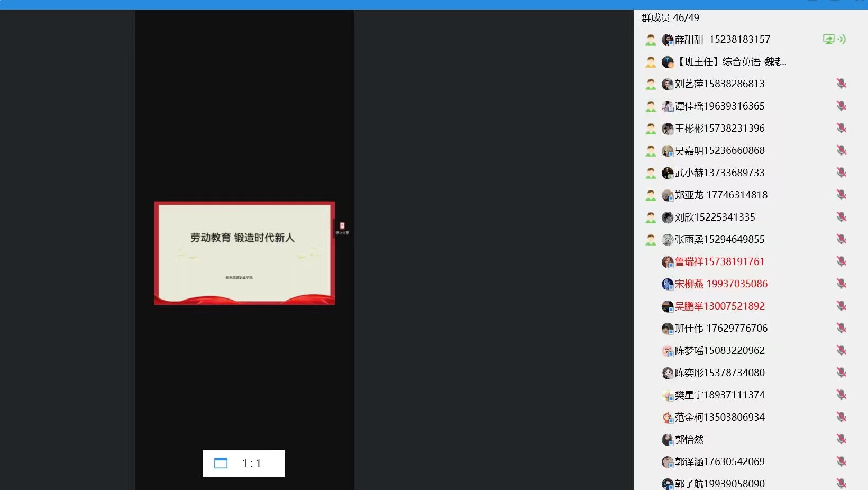Click the 停止分享 stop sharing button

tap(342, 228)
